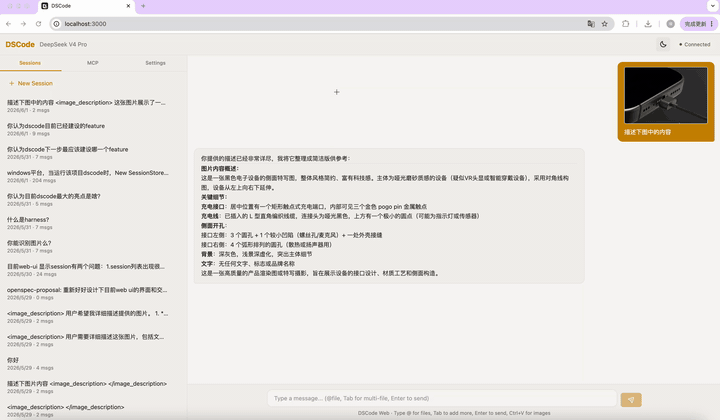Open a new browser tab
Screen dimensions: 720x420
coord(143,6)
